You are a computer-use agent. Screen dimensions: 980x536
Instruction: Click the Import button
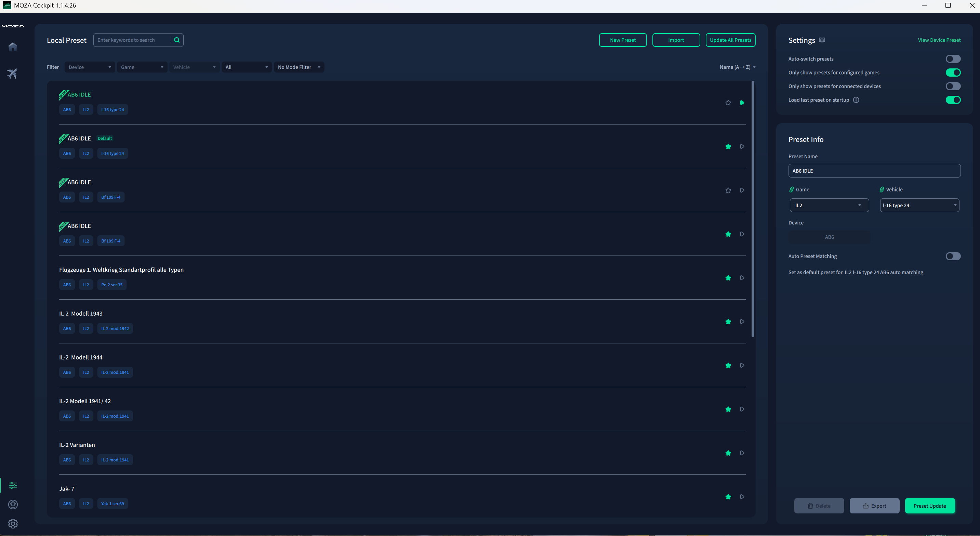tap(676, 40)
